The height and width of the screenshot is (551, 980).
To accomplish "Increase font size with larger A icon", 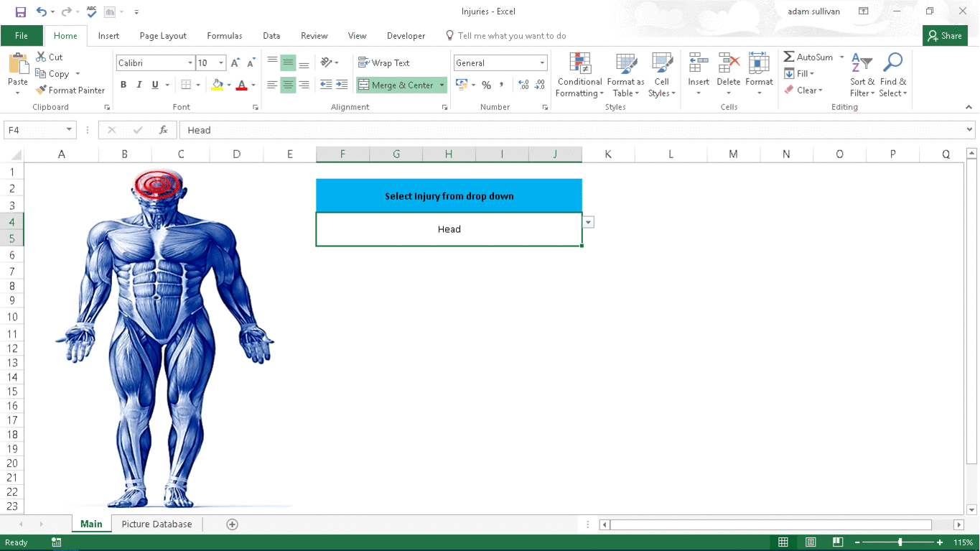I will [x=235, y=63].
